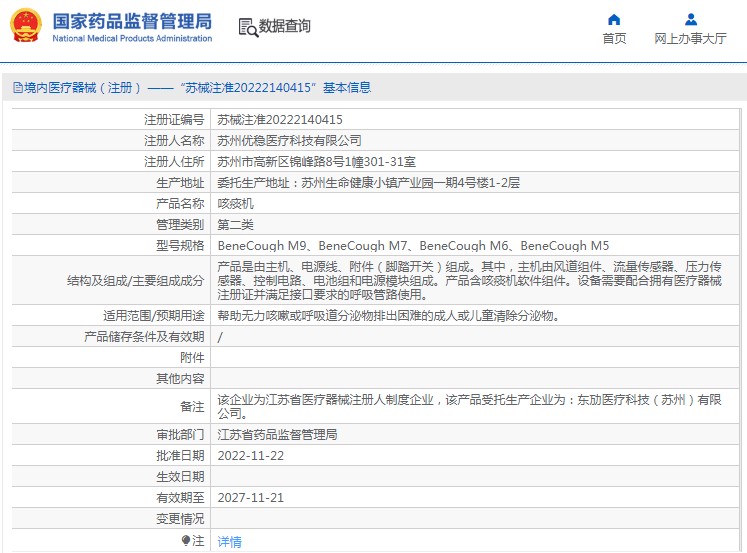Screen dimensions: 747x553
Task: Open the 数据查询 search icon
Action: tap(248, 28)
